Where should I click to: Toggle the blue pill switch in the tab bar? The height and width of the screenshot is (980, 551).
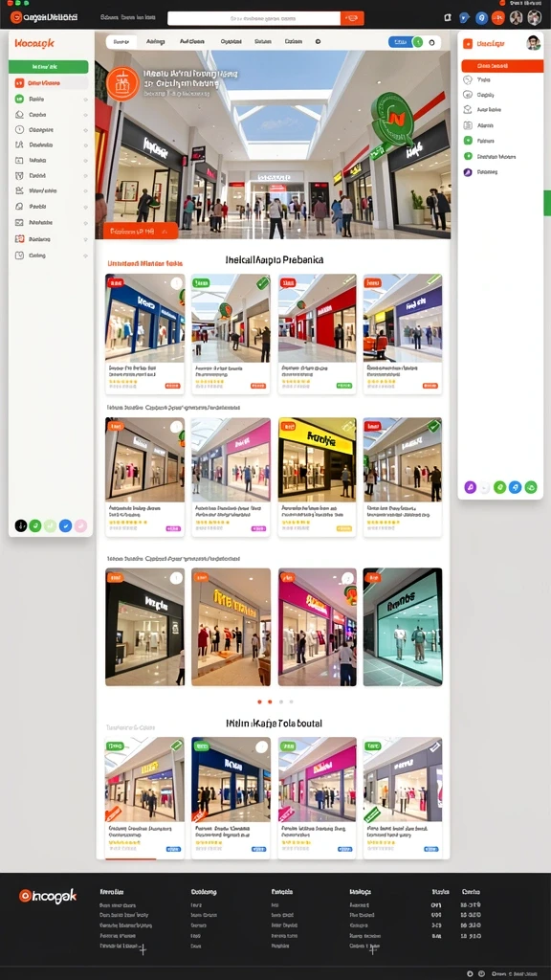pyautogui.click(x=401, y=42)
